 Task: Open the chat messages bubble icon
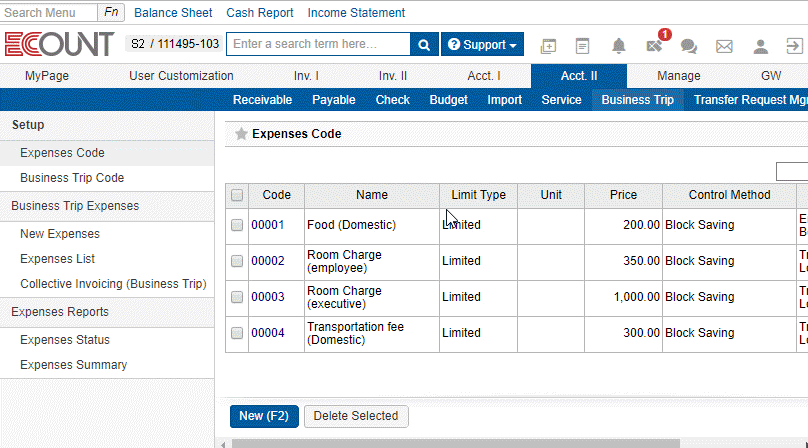click(689, 46)
